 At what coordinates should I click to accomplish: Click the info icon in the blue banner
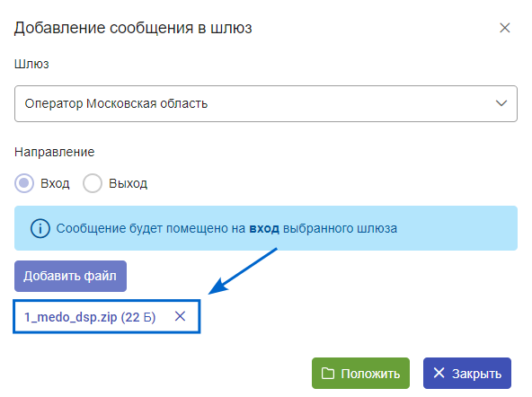tap(40, 228)
